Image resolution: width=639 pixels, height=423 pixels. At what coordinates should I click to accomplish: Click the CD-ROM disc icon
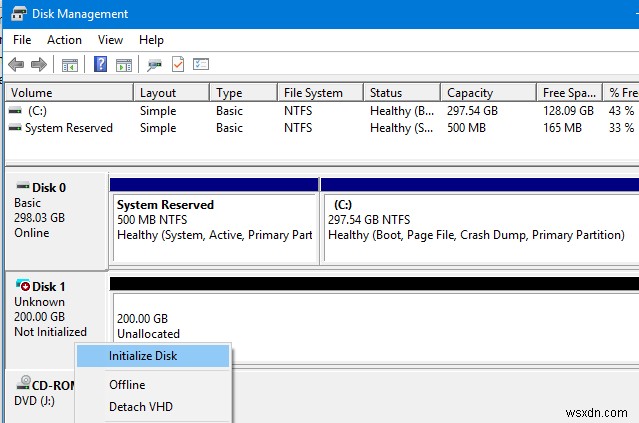point(24,383)
